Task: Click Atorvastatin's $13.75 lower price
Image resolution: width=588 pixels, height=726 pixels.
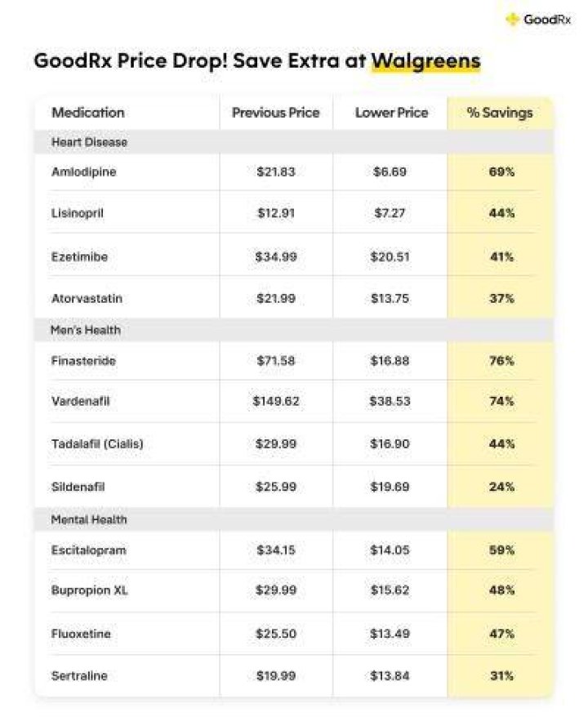Action: 390,299
